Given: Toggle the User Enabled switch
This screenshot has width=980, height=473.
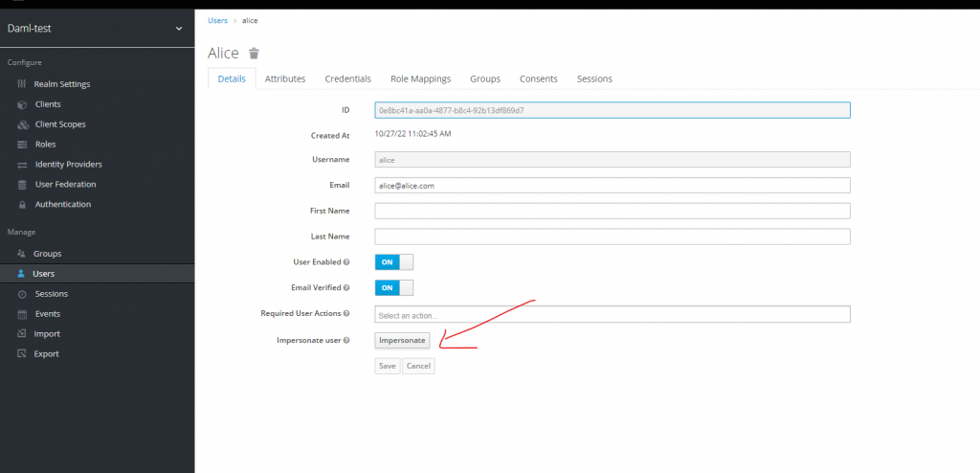Looking at the screenshot, I should 393,262.
